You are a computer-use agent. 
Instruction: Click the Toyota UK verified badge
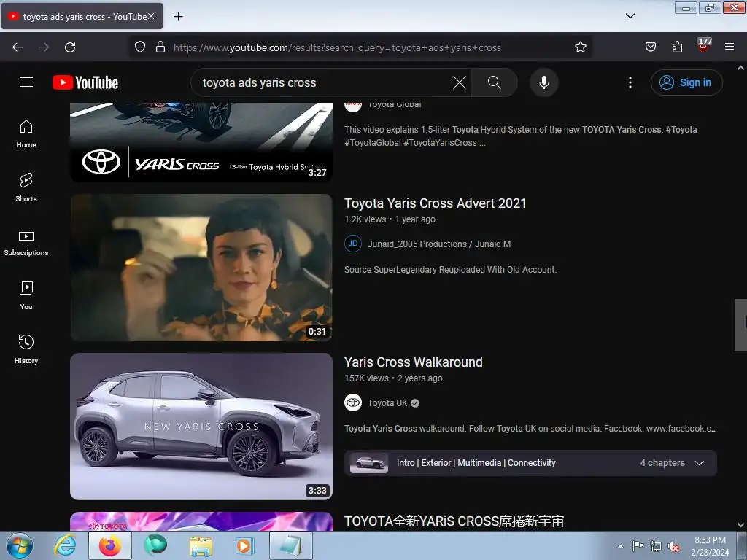pos(415,403)
